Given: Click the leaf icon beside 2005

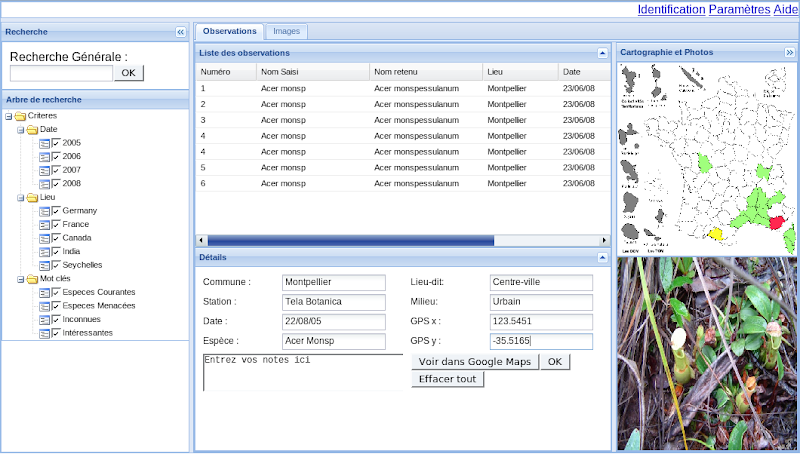Looking at the screenshot, I should click(x=45, y=143).
